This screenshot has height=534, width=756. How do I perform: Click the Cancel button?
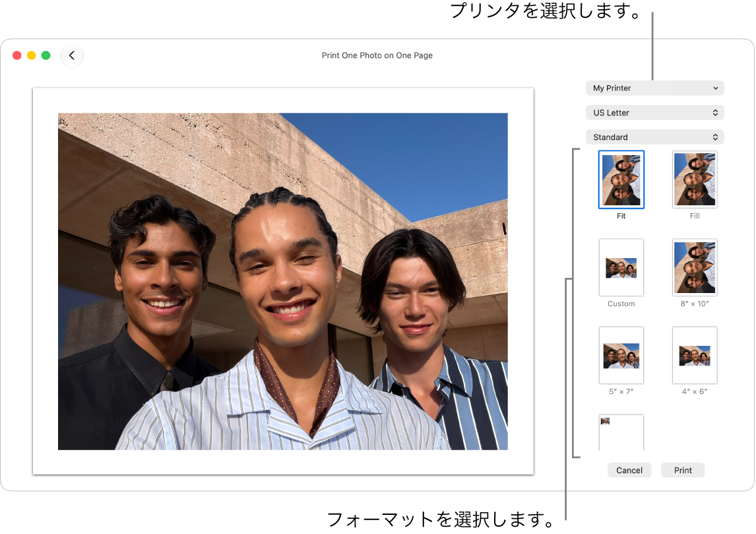coord(629,471)
